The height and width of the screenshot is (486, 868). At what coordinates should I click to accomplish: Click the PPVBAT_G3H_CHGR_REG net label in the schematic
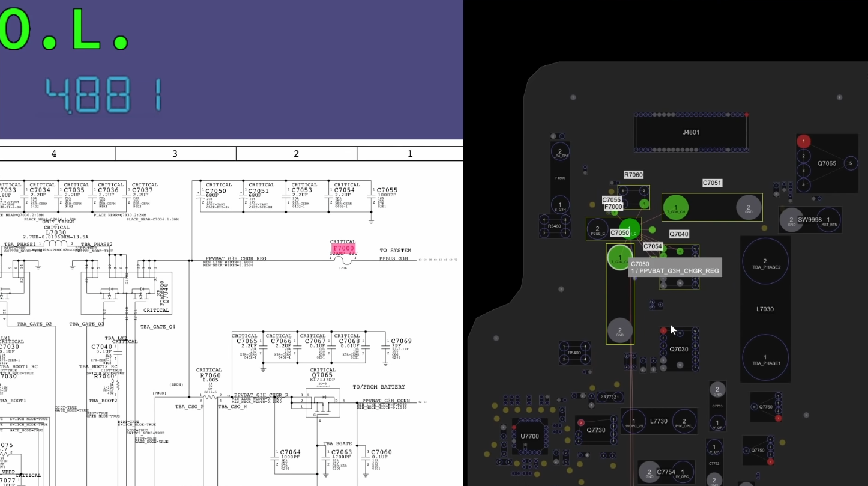pyautogui.click(x=235, y=259)
